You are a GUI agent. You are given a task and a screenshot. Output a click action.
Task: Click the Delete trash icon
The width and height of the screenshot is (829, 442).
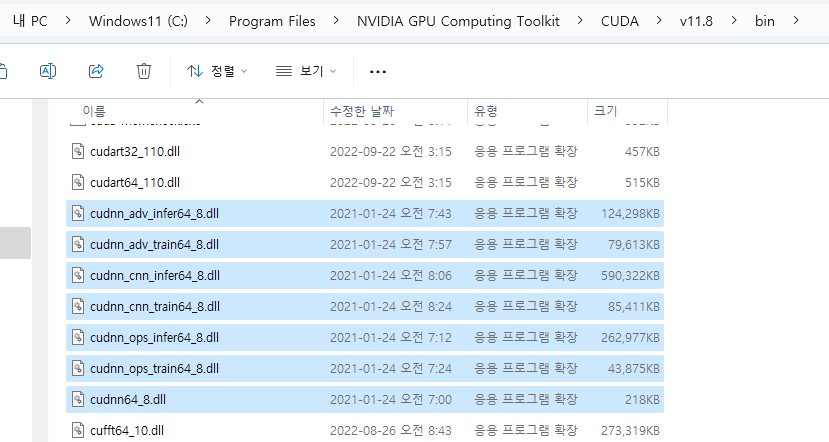pyautogui.click(x=144, y=71)
